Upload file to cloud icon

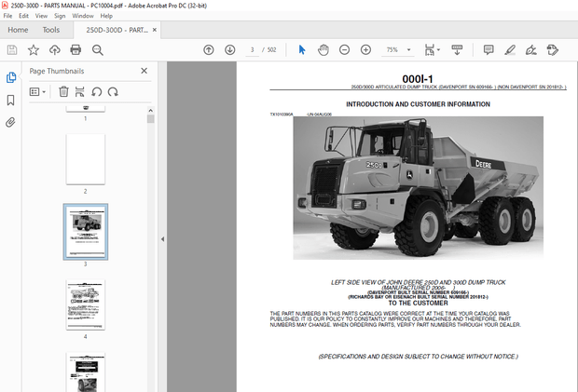(x=55, y=49)
